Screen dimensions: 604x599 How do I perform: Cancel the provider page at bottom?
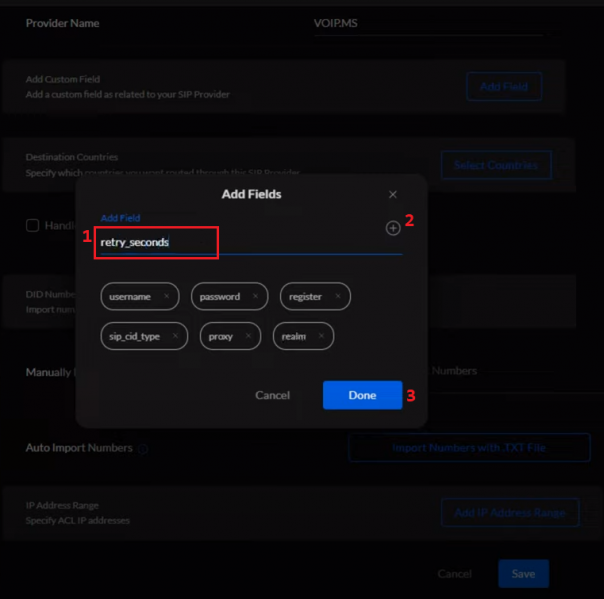point(455,574)
